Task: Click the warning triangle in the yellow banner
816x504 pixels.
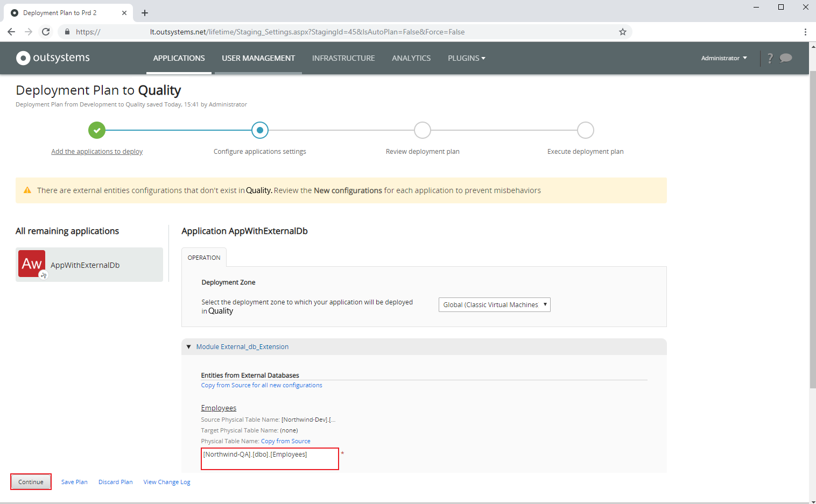Action: 27,190
